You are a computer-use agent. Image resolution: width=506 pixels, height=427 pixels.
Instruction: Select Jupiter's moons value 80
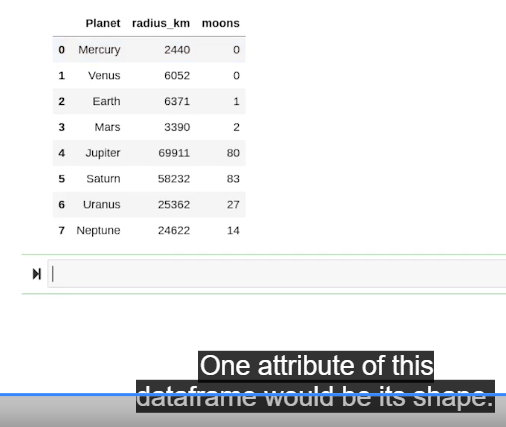(233, 153)
